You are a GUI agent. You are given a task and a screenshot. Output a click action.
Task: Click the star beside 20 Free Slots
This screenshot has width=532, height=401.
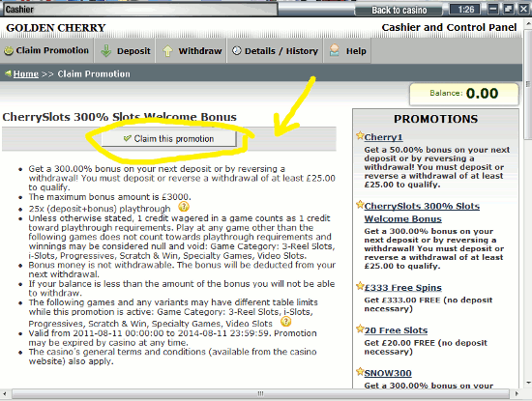[x=360, y=329]
